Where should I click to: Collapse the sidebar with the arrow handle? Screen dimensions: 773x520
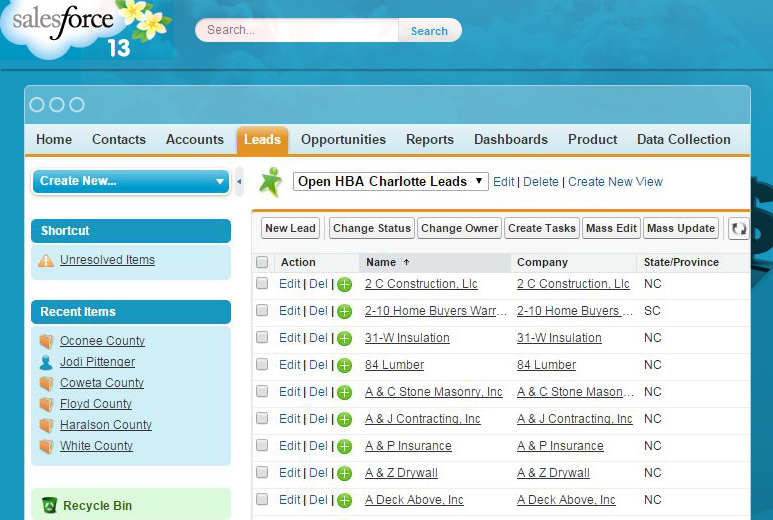click(239, 181)
